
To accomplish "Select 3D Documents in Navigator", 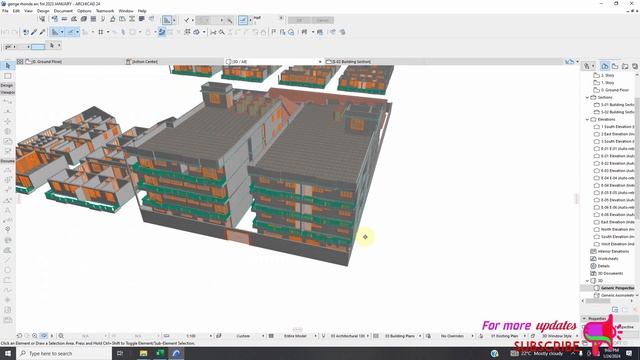I will pyautogui.click(x=610, y=273).
